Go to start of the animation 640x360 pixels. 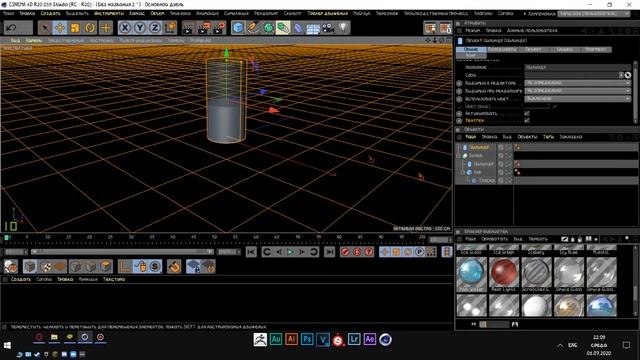pyautogui.click(x=251, y=252)
